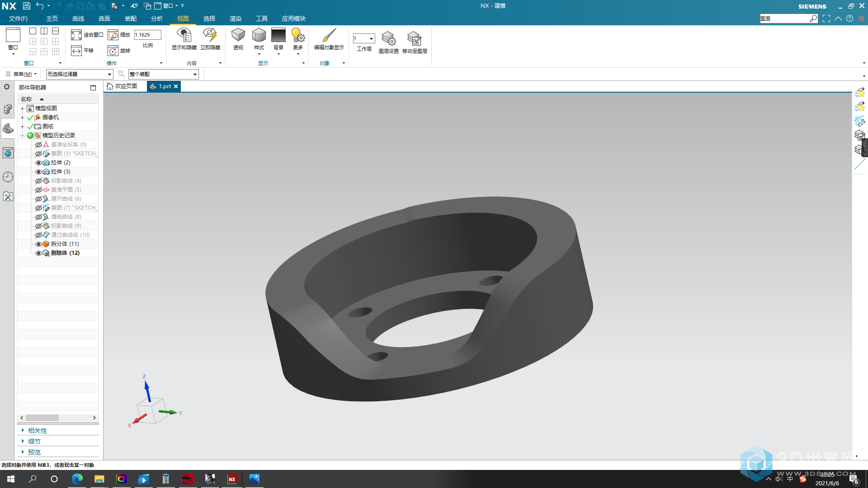
Task: Click the help question mark icon
Action: click(849, 19)
